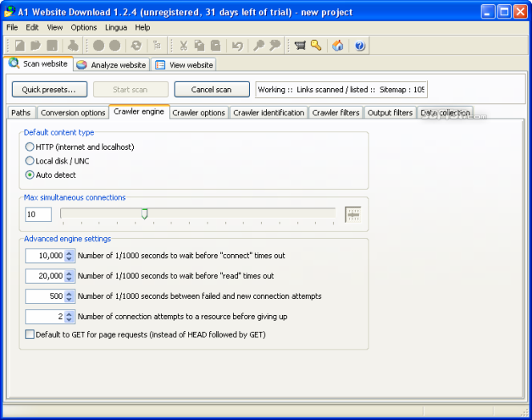
Task: Click the Cancel scan button
Action: (212, 89)
